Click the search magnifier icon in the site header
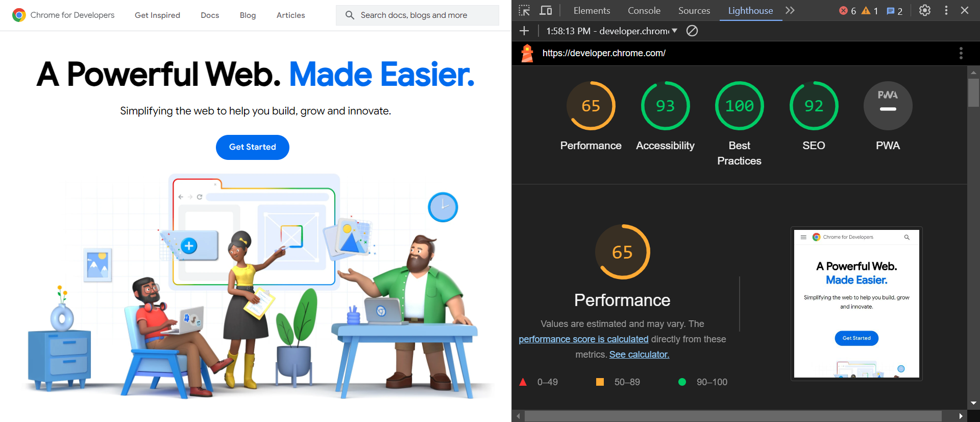This screenshot has height=422, width=980. 350,15
